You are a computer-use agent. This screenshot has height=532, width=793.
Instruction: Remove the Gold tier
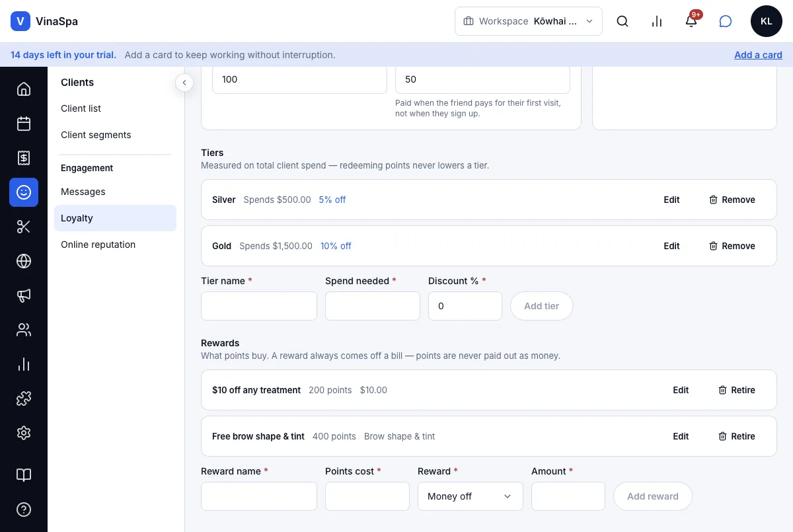732,246
